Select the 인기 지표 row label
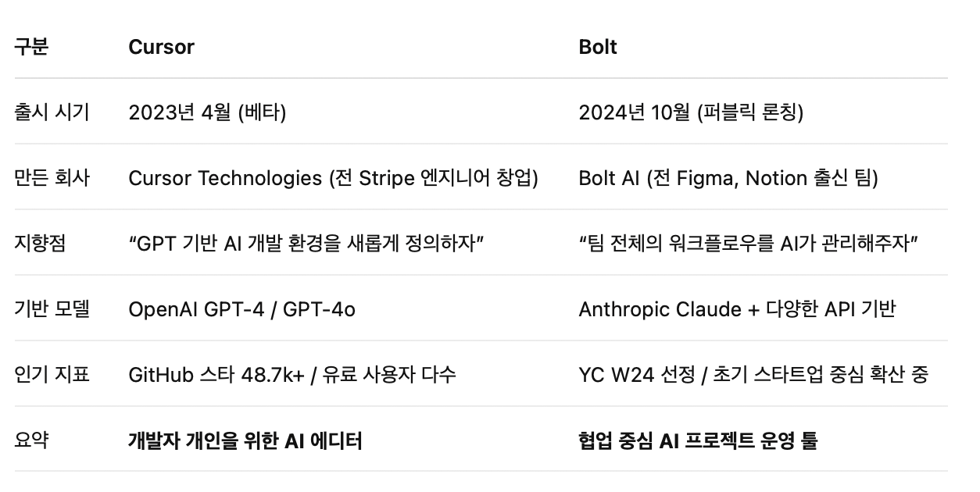 coord(52,375)
